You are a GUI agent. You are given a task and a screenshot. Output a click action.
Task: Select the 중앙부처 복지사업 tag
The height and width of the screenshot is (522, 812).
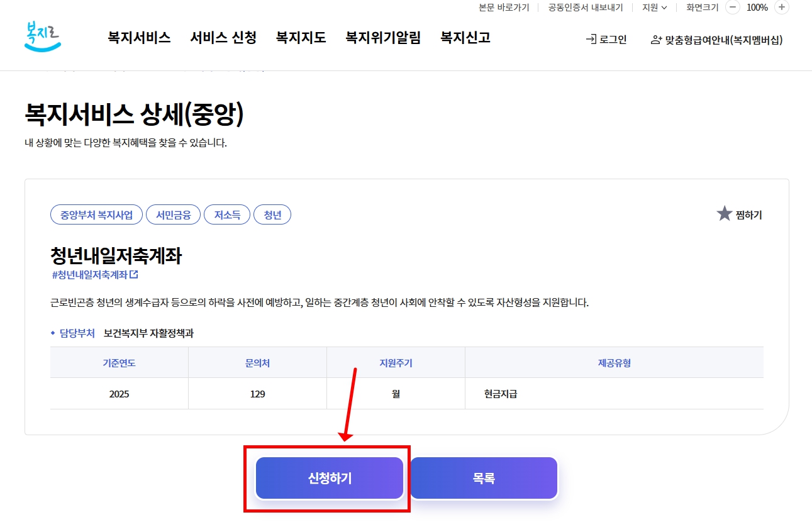pyautogui.click(x=96, y=215)
